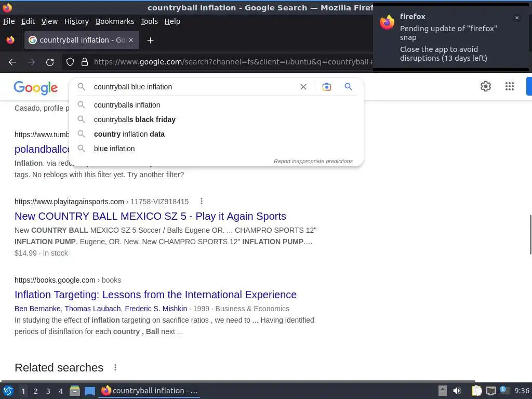Dismiss the Firefox snap notification
This screenshot has width=532, height=399.
[x=517, y=18]
